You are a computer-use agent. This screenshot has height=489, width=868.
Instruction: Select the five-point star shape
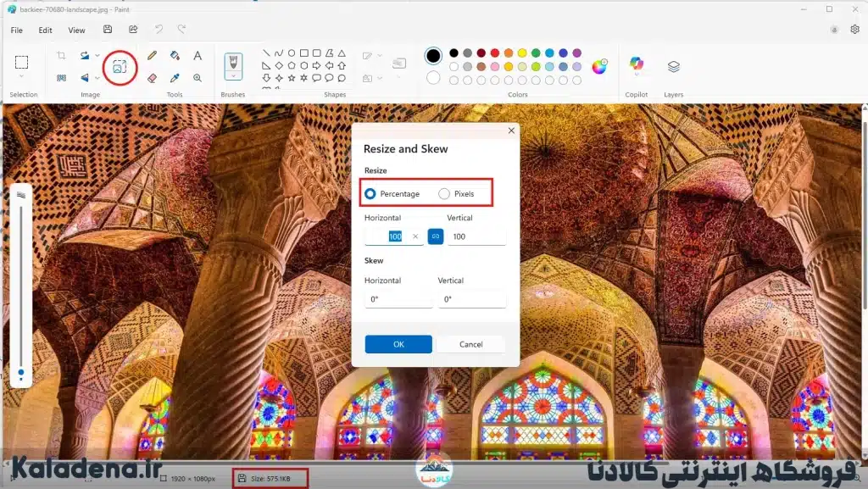tap(292, 78)
